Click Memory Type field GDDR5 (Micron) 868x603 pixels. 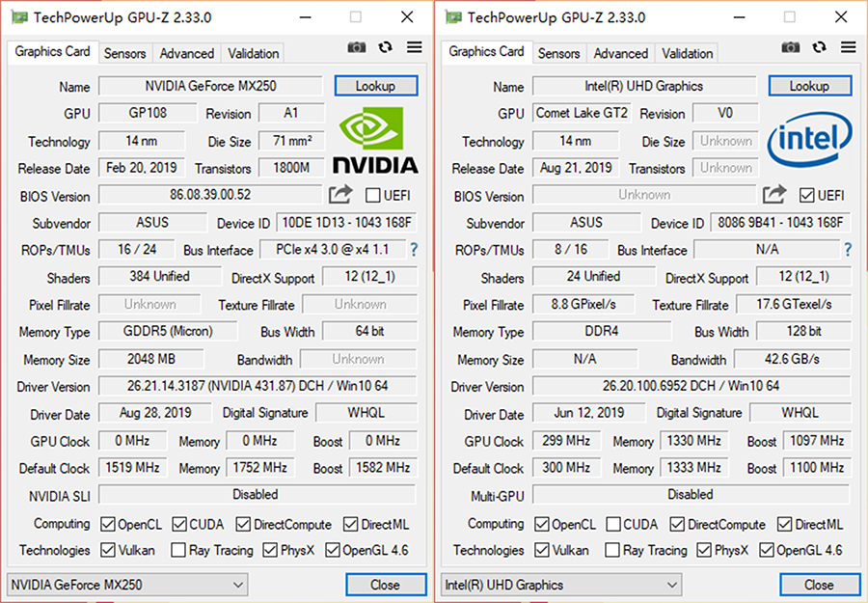click(168, 331)
